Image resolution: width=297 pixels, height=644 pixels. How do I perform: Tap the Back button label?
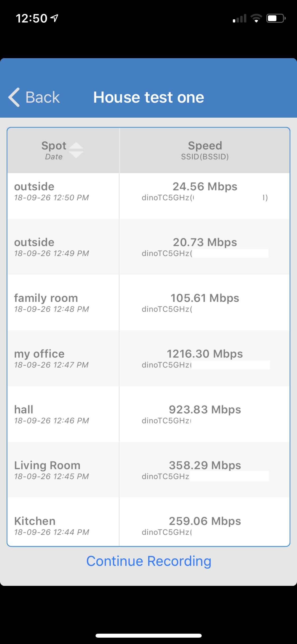click(43, 97)
